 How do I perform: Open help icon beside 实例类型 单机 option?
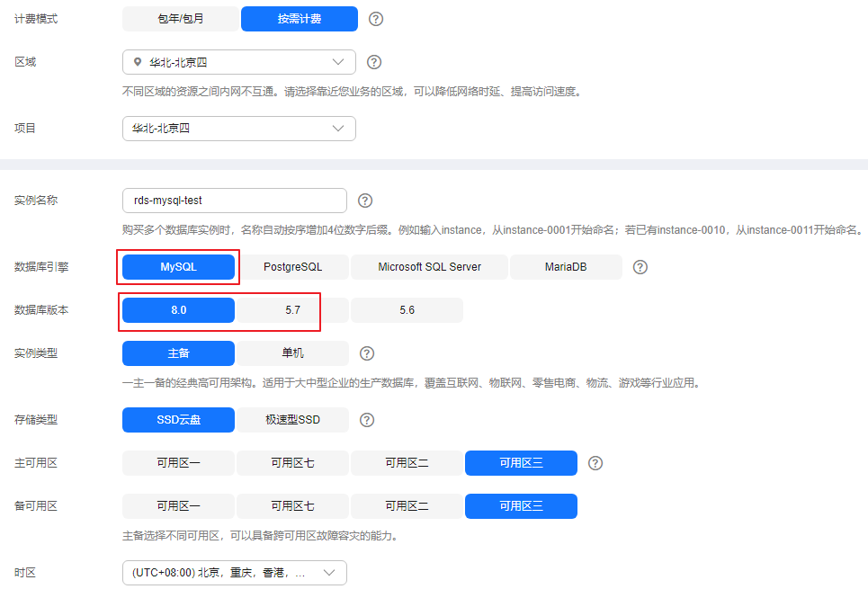point(367,353)
